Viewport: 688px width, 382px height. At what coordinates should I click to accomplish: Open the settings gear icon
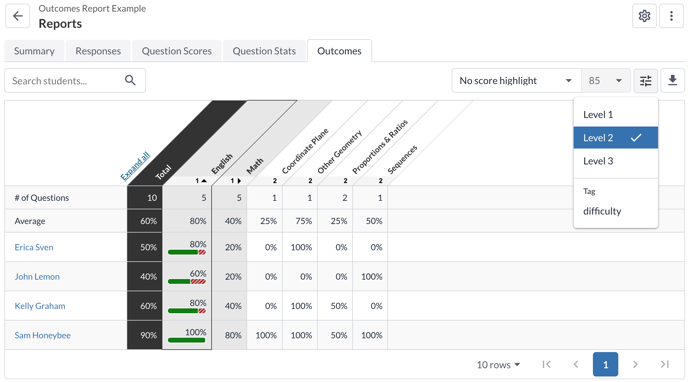(644, 16)
